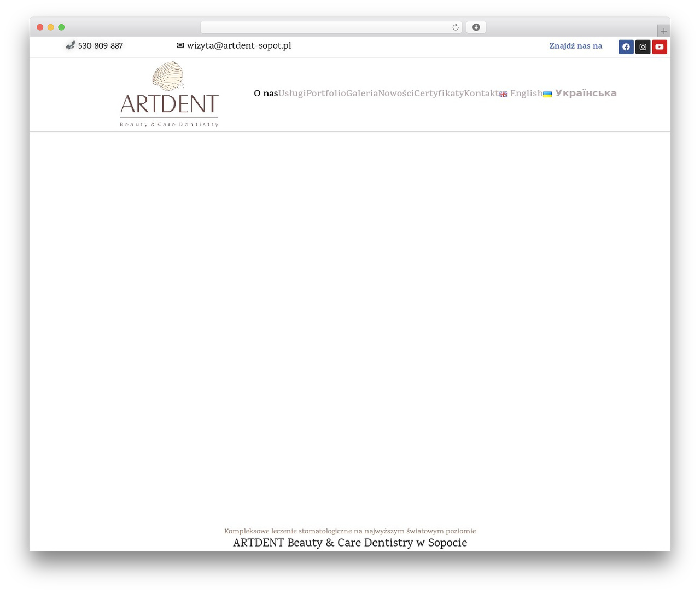The image size is (700, 593).
Task: Maximize the window with green button
Action: tap(61, 27)
